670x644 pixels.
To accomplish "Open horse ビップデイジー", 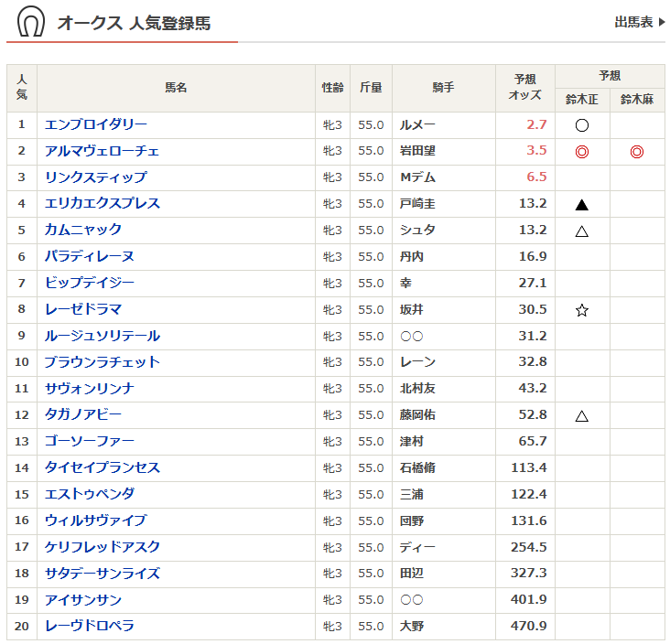I will point(90,284).
